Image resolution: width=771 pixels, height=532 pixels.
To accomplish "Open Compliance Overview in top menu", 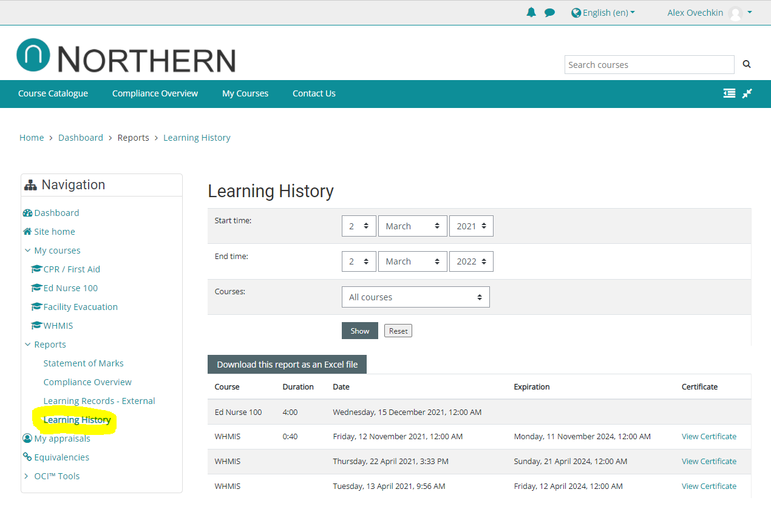I will [x=155, y=93].
